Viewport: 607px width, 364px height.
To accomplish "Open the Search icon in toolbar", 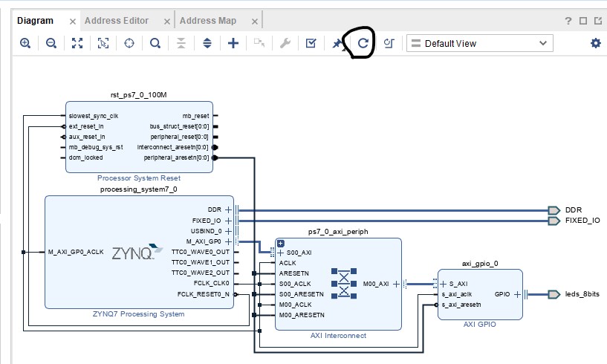I will pos(155,44).
